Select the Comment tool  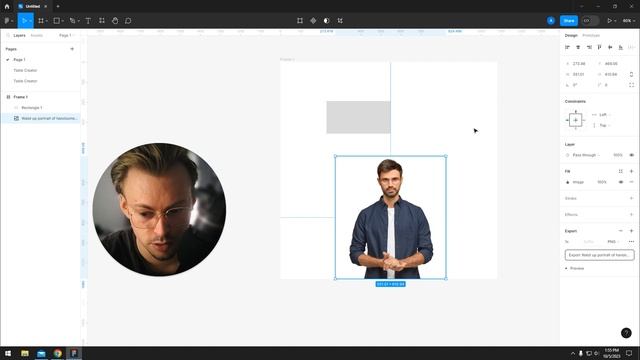pyautogui.click(x=128, y=20)
